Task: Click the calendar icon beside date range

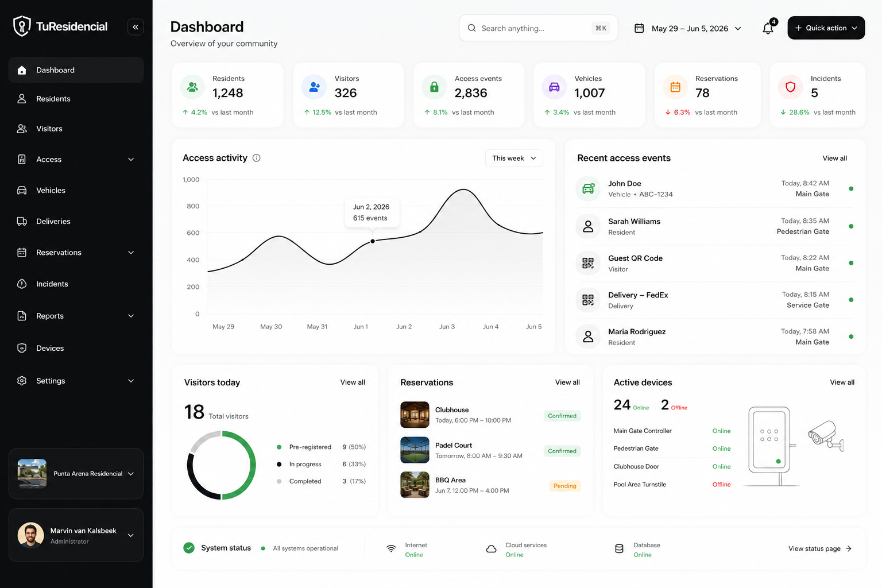Action: (639, 28)
